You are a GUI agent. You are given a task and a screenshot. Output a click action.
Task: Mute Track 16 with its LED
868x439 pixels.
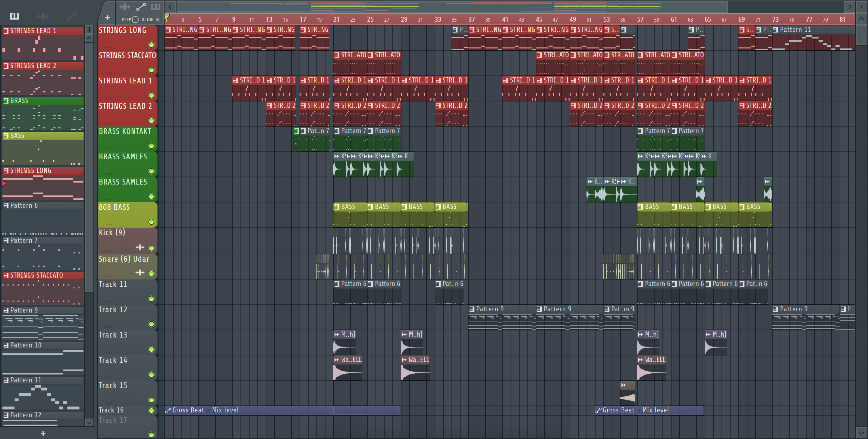tap(151, 410)
